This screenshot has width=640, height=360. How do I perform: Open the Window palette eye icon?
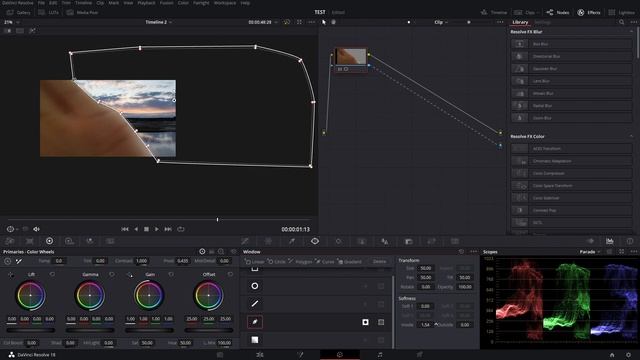[315, 241]
